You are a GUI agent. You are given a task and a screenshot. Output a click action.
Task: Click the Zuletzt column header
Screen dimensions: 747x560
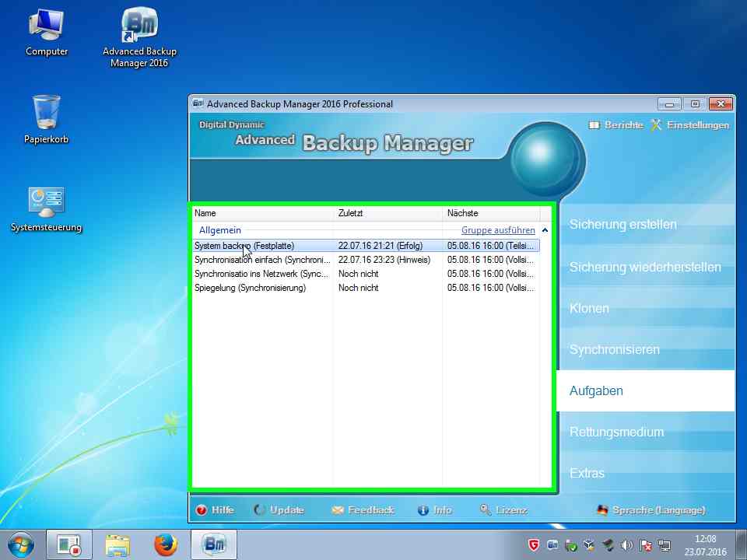(x=388, y=213)
